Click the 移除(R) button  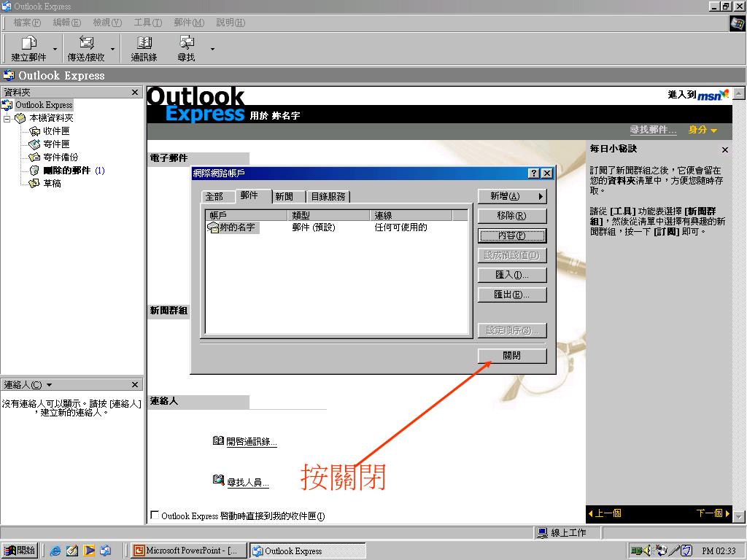(512, 216)
